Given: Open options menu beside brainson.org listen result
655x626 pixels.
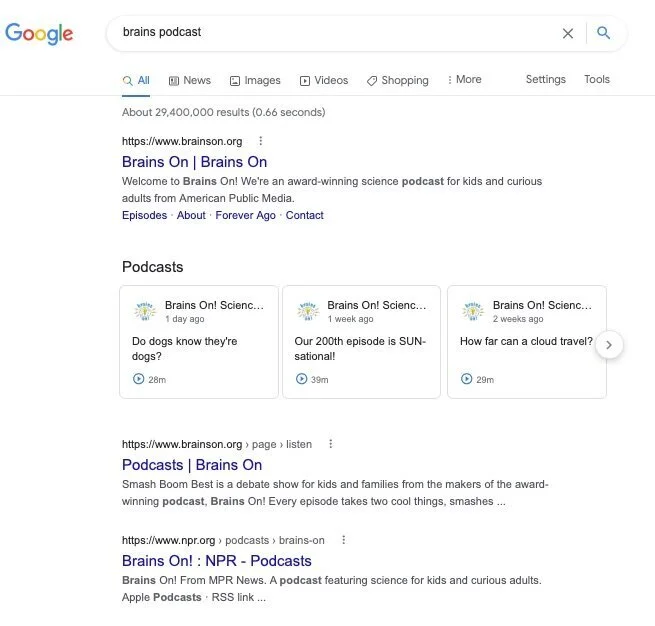Looking at the screenshot, I should (330, 444).
